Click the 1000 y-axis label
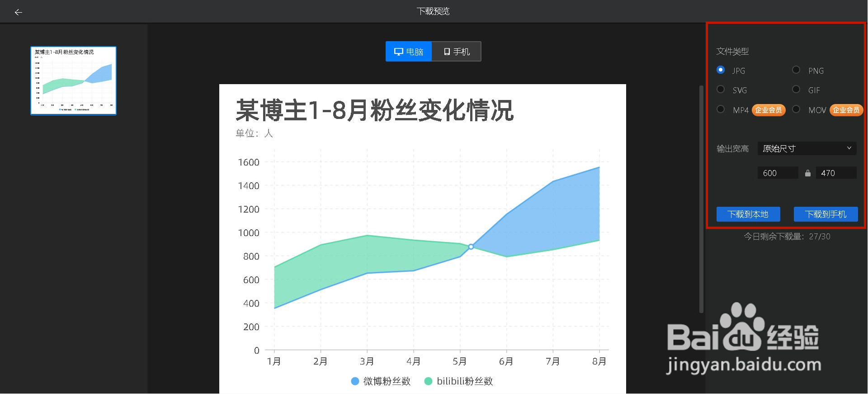 249,233
